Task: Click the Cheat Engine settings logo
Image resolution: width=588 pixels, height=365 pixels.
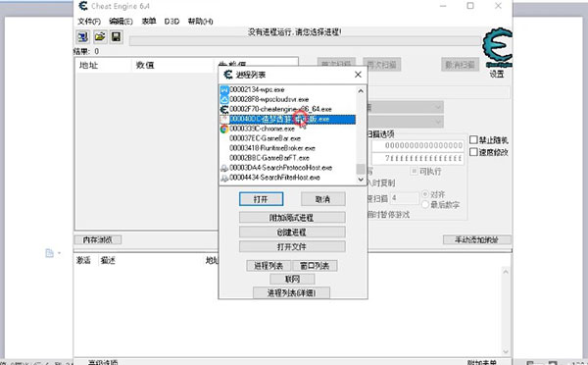Action: pos(497,48)
